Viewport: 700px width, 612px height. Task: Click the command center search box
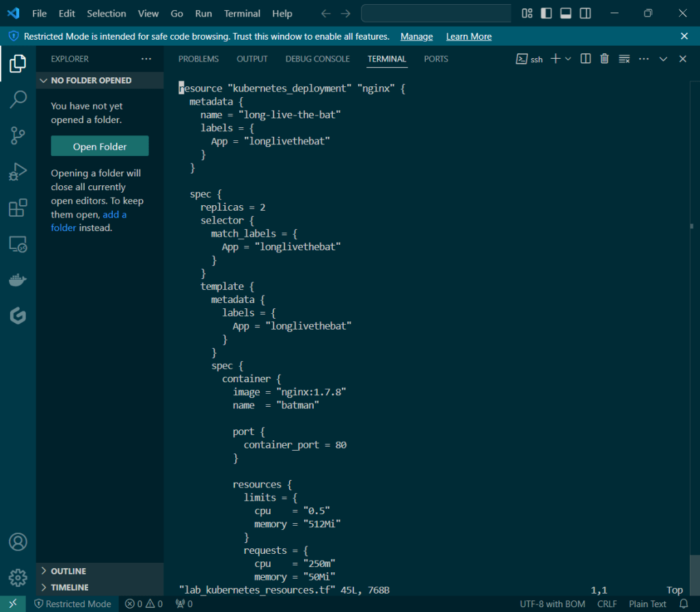pos(437,14)
